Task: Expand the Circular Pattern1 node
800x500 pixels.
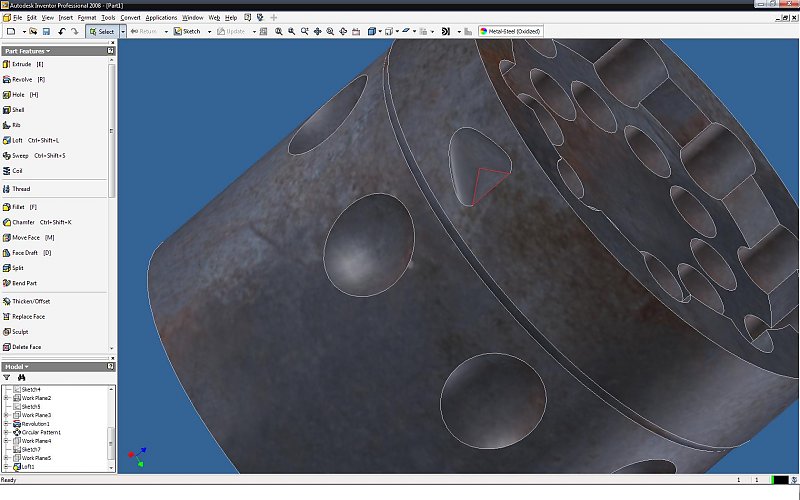Action: [x=7, y=432]
